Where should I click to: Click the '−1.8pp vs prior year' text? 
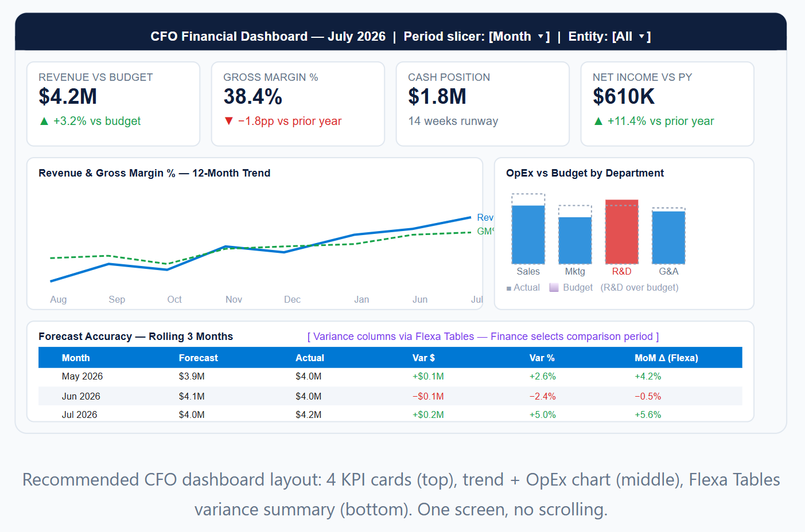tap(290, 121)
